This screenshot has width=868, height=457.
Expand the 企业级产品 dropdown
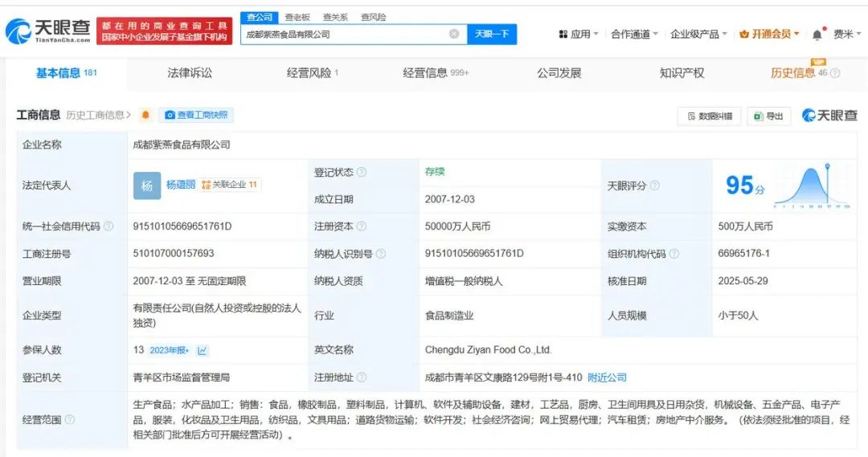tap(698, 35)
